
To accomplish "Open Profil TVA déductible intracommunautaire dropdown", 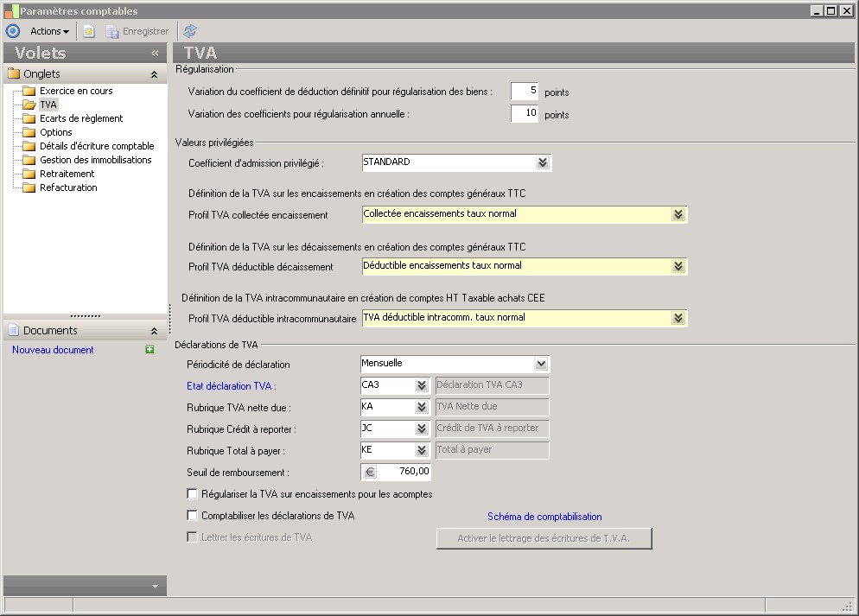I will click(678, 318).
